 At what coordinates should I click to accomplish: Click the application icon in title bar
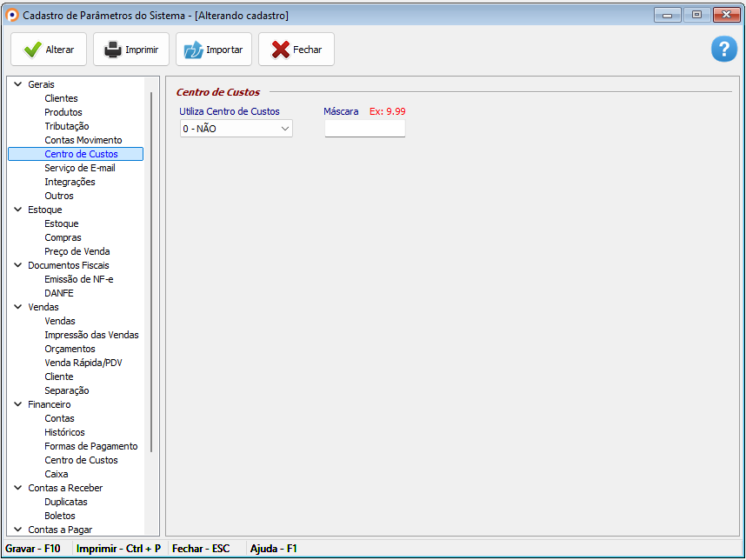12,15
